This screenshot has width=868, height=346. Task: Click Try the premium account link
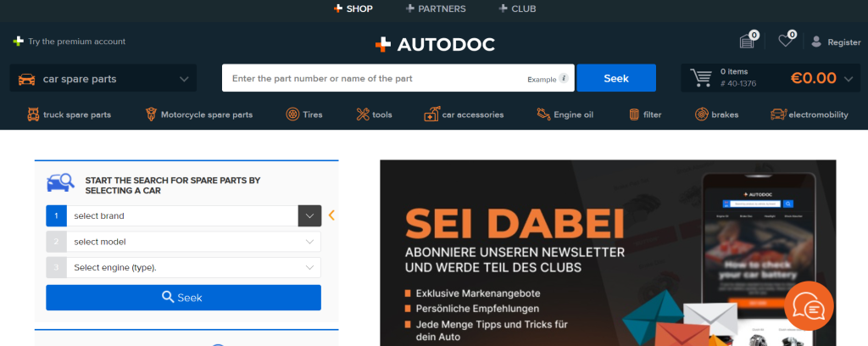70,42
